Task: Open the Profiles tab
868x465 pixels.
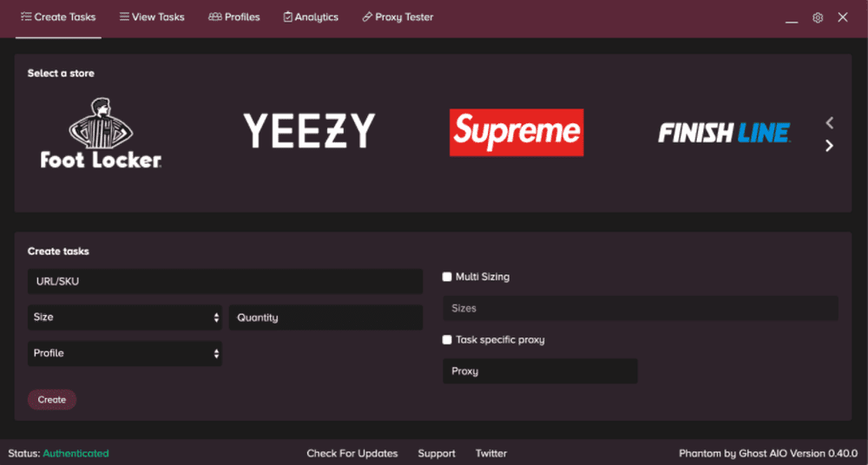Action: click(234, 17)
